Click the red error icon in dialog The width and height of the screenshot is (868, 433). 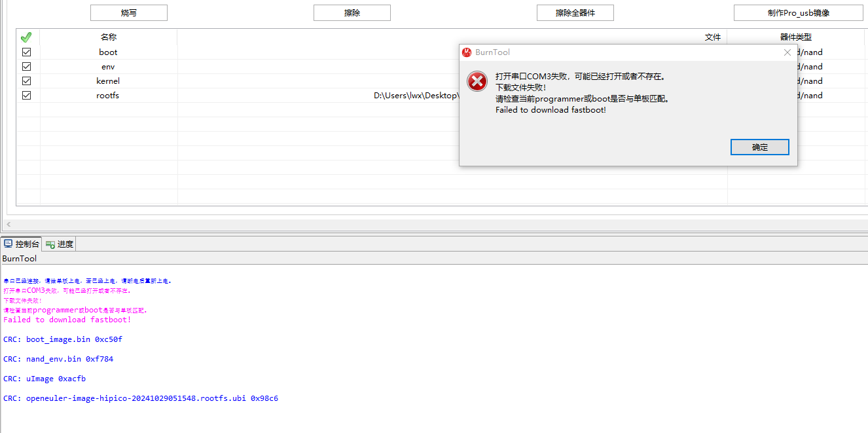coord(477,81)
